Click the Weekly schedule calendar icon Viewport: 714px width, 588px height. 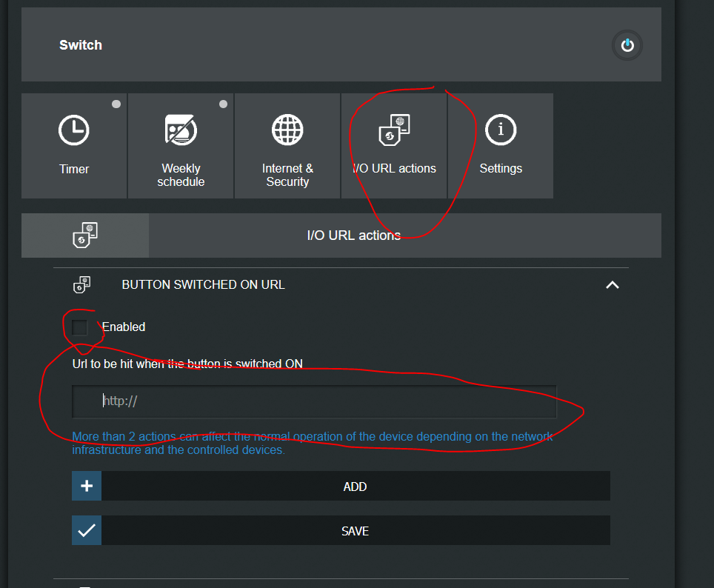(x=181, y=130)
